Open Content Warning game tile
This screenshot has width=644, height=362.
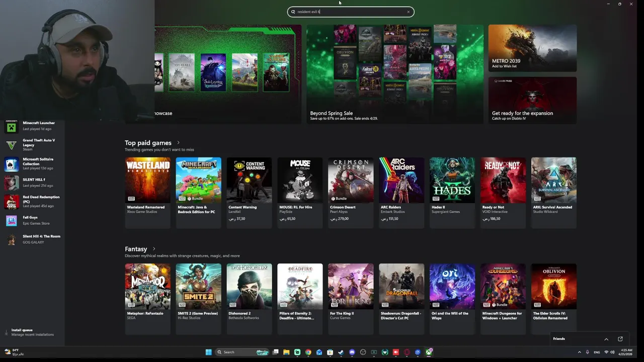pos(249,193)
